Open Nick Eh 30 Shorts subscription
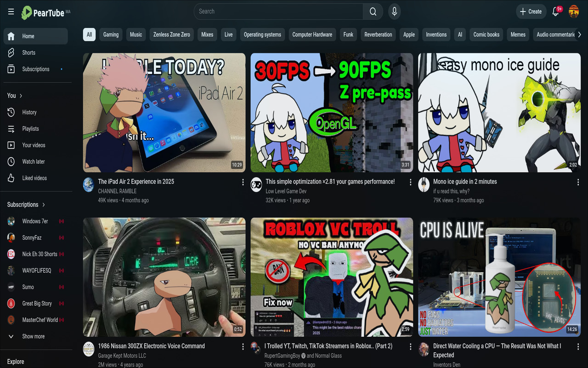The width and height of the screenshot is (588, 368). [x=35, y=254]
